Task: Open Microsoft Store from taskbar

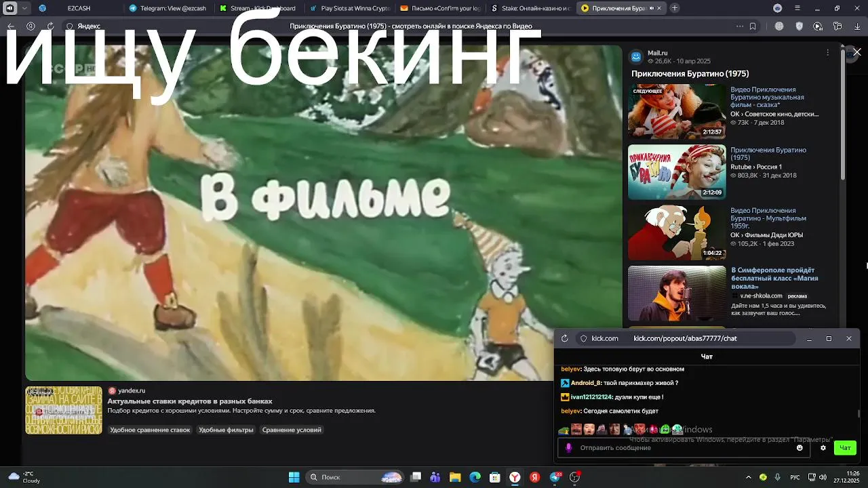Action: 495,477
